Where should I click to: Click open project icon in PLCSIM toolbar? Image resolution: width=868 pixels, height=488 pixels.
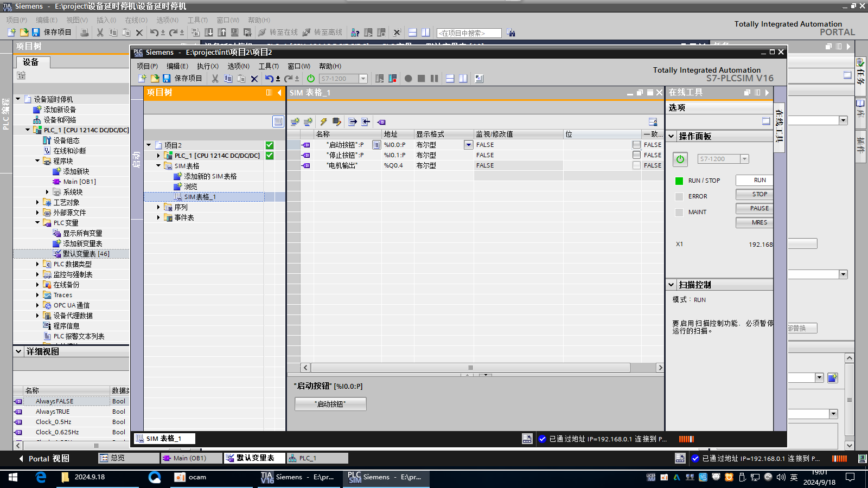coord(155,79)
